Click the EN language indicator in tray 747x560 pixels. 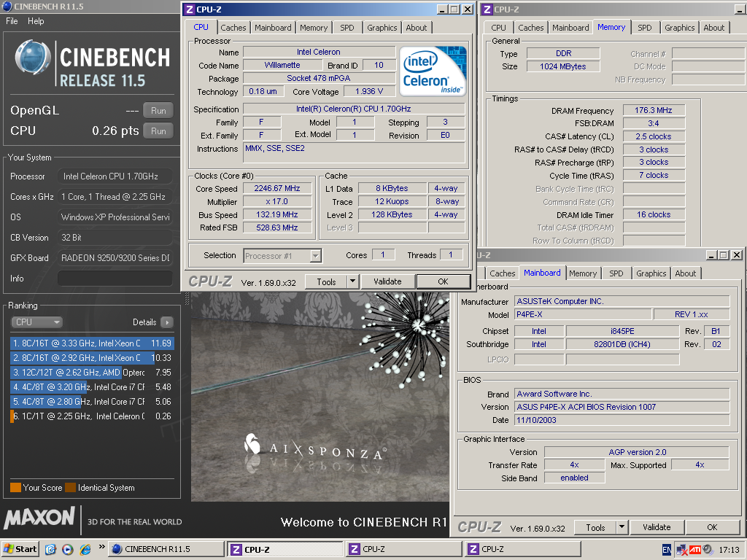tap(667, 550)
